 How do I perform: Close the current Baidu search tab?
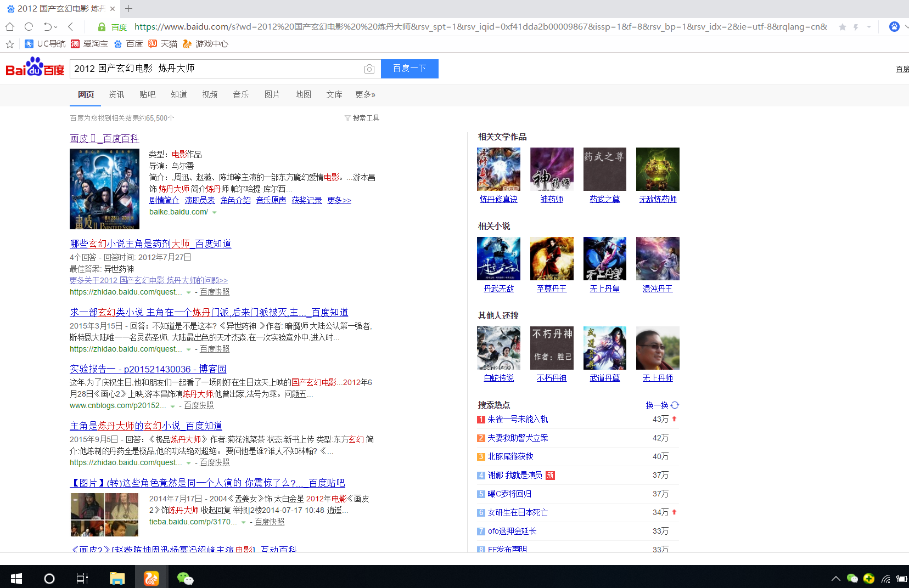click(113, 9)
